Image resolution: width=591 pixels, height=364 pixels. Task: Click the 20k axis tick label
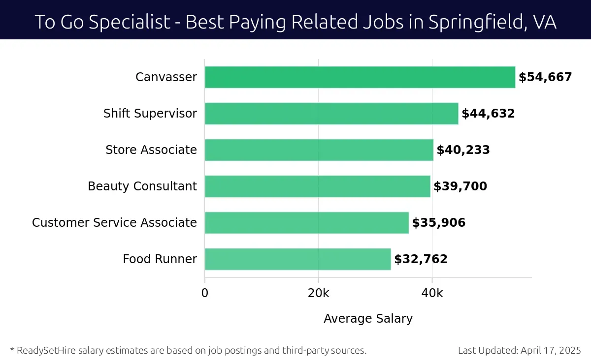[319, 293]
